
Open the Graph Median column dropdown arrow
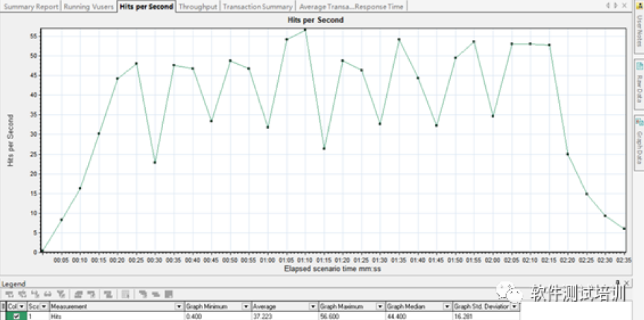point(447,306)
